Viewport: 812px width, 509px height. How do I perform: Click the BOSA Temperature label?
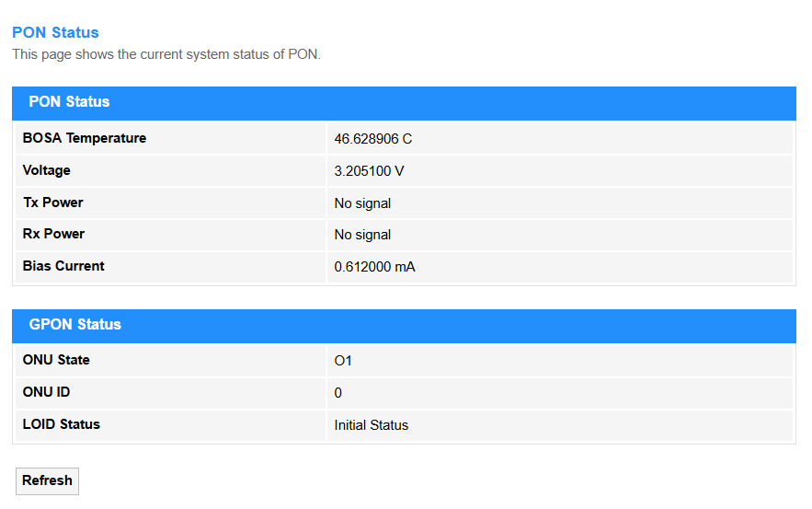coord(85,138)
